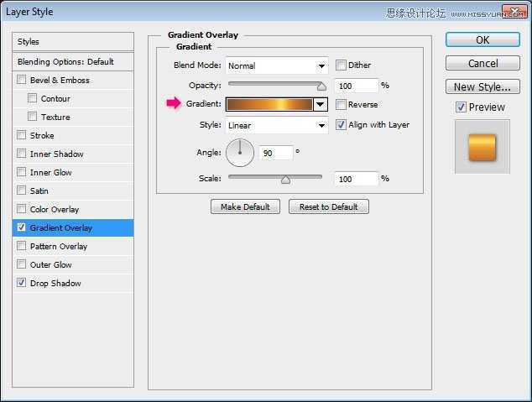
Task: Enable the Stroke checkbox
Action: (x=21, y=135)
